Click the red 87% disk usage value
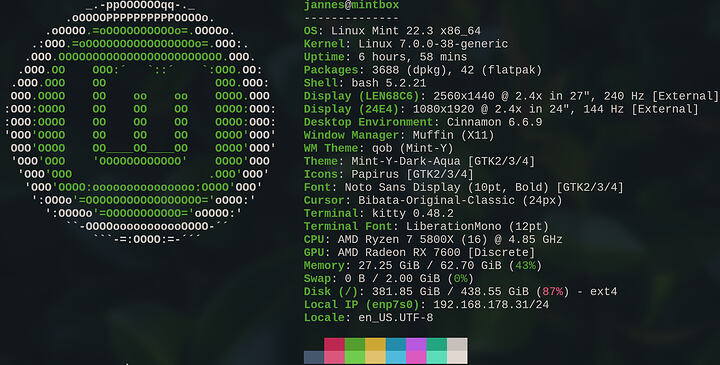Image resolution: width=720 pixels, height=365 pixels. click(x=552, y=292)
